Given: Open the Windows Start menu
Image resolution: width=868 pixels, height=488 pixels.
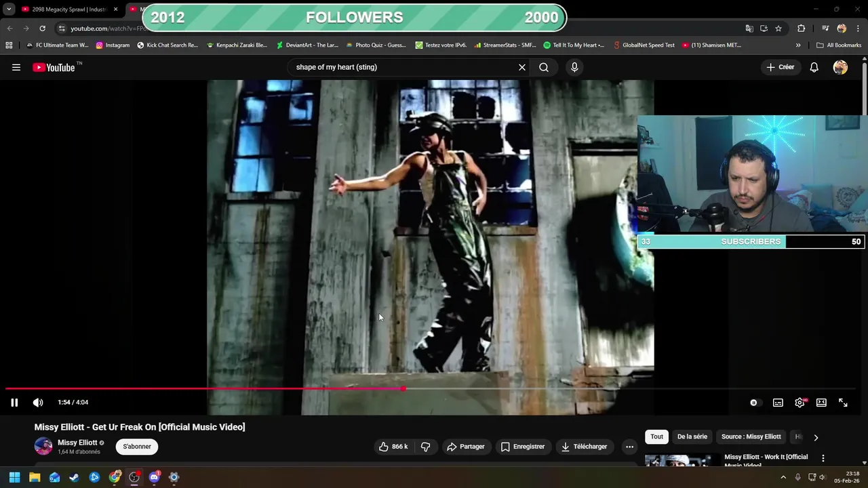Looking at the screenshot, I should pos(14,477).
